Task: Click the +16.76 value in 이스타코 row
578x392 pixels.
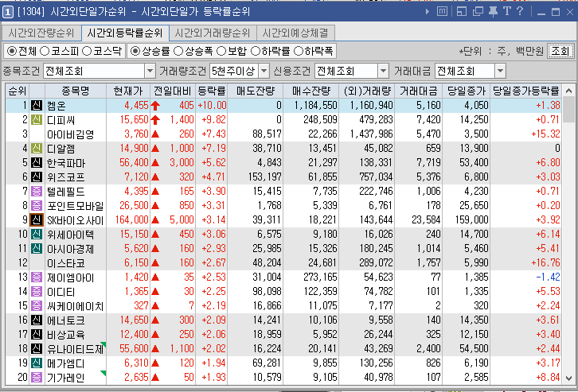Action: click(x=545, y=263)
